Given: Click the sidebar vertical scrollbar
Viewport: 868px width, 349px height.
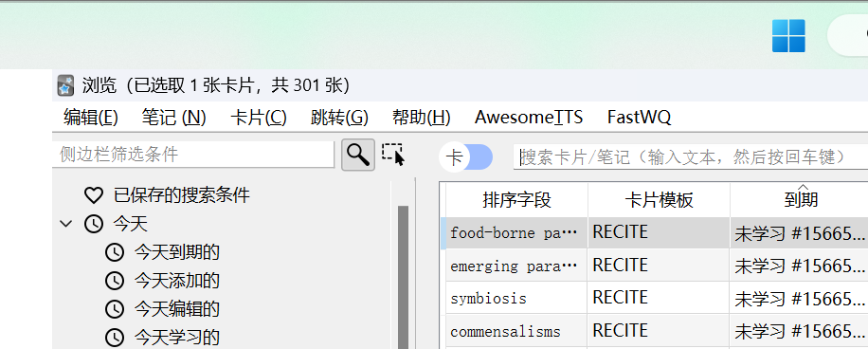Looking at the screenshot, I should [403, 277].
